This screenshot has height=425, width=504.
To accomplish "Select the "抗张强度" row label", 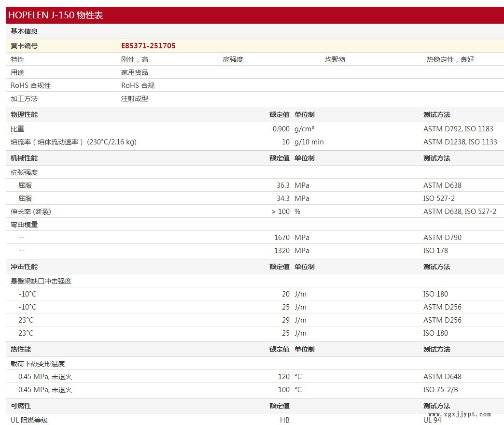I will (24, 172).
